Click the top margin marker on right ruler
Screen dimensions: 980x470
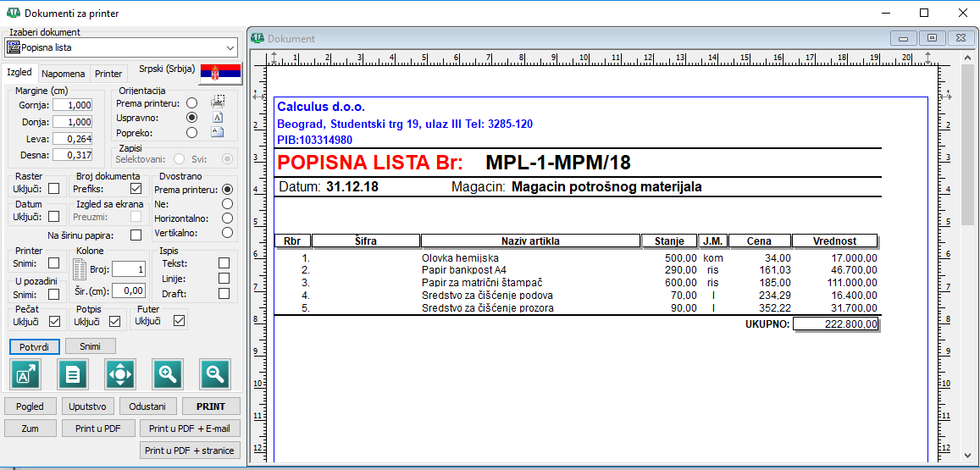[945, 96]
